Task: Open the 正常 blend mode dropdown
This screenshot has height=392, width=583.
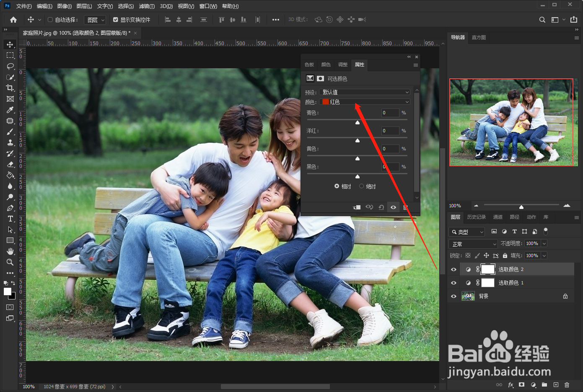Action: coord(473,244)
